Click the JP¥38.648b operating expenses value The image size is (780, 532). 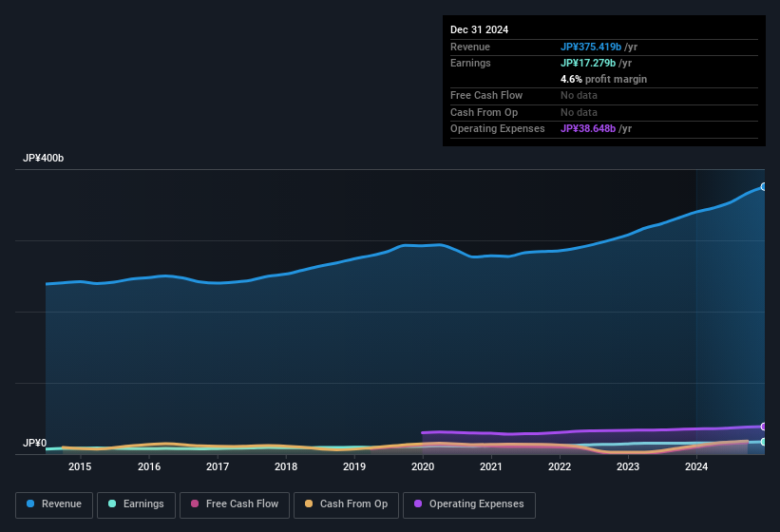(x=588, y=129)
